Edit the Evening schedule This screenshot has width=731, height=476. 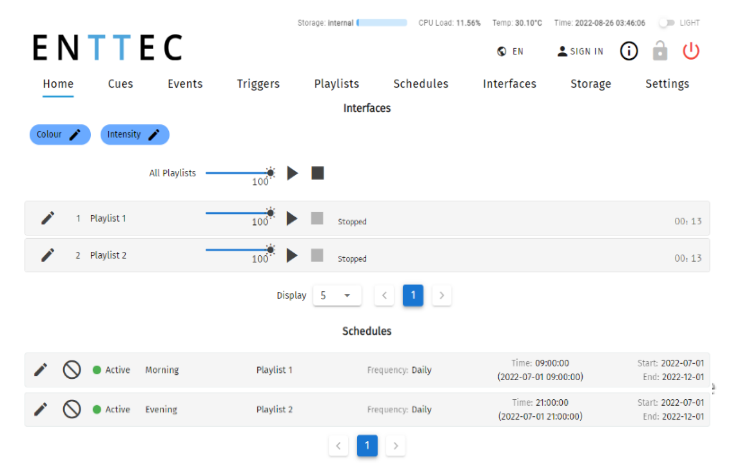click(41, 409)
